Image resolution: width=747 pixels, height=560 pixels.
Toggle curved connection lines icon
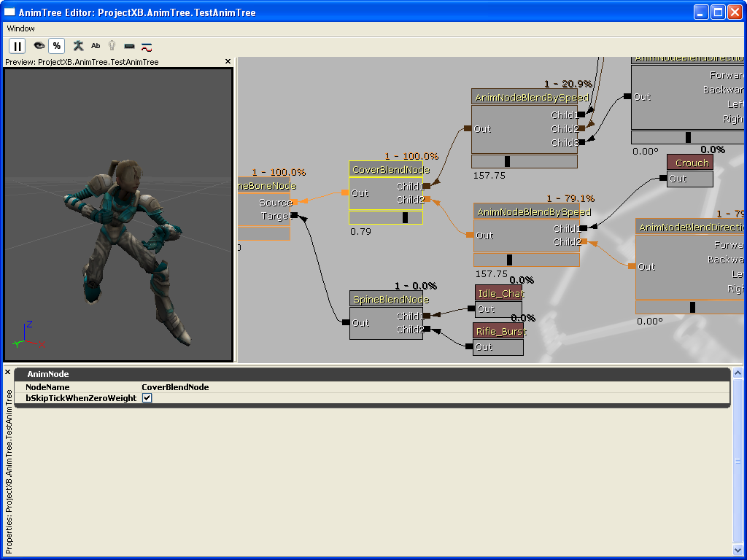click(x=147, y=45)
